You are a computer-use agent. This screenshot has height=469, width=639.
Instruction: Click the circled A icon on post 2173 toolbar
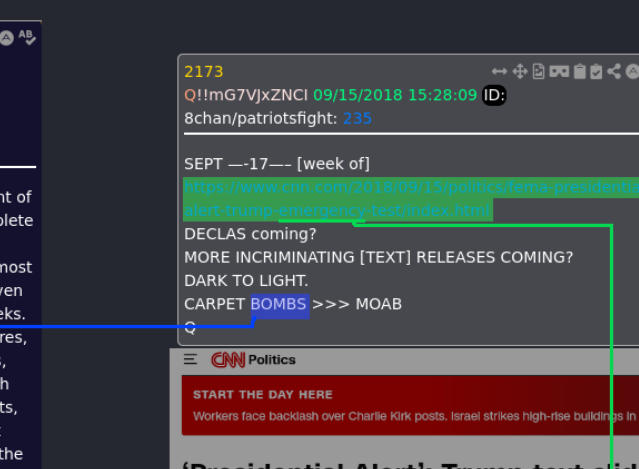point(632,71)
